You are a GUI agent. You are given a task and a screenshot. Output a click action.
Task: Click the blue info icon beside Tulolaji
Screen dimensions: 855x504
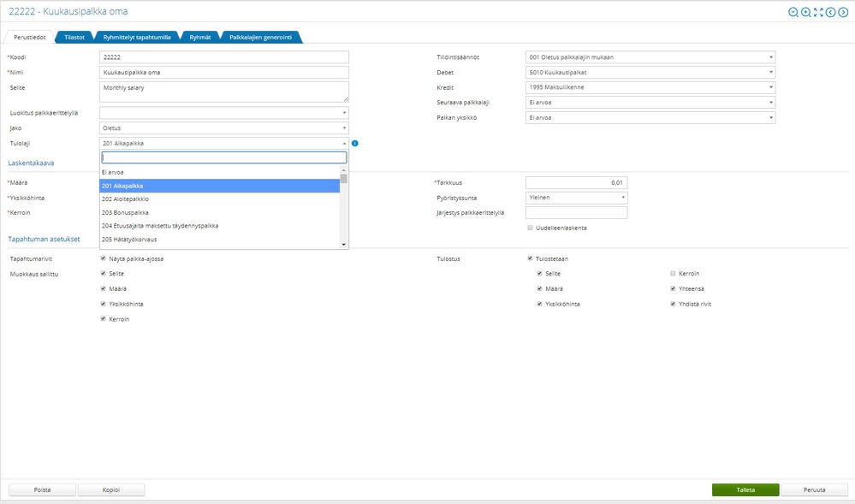click(x=354, y=143)
